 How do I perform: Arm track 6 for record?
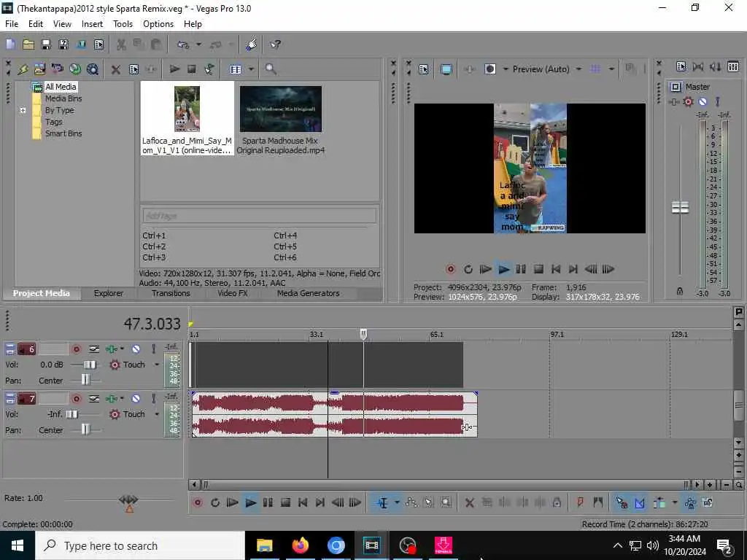point(76,349)
